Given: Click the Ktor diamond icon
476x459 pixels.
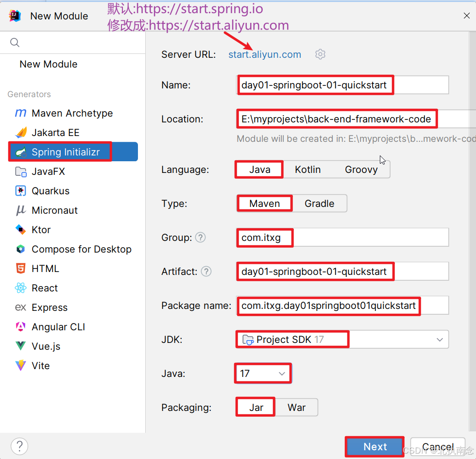Looking at the screenshot, I should [20, 230].
